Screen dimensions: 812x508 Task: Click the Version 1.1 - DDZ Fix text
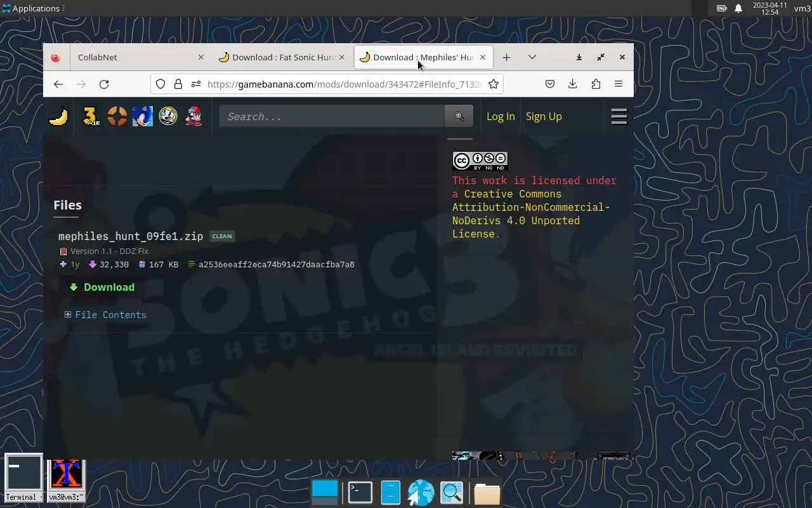(109, 251)
